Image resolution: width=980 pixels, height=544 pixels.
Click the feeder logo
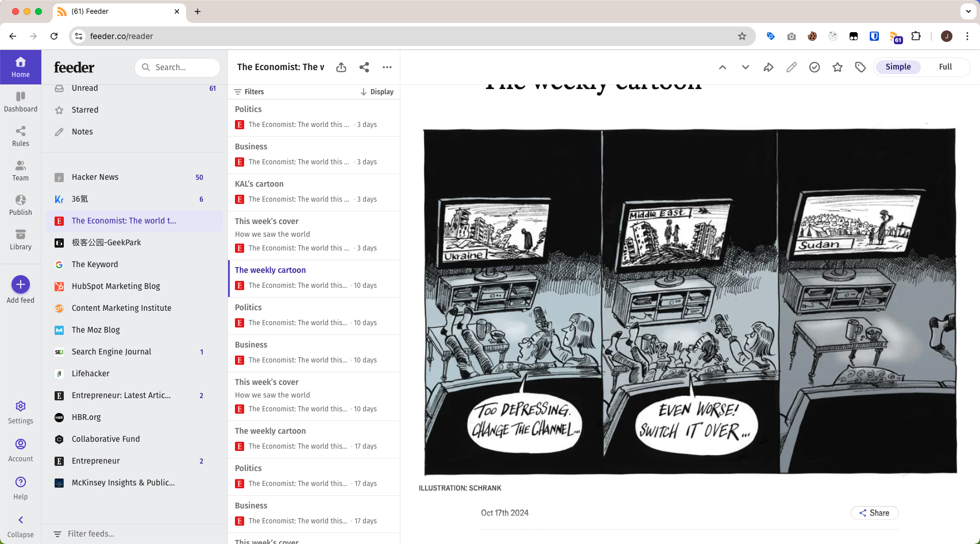tap(74, 67)
